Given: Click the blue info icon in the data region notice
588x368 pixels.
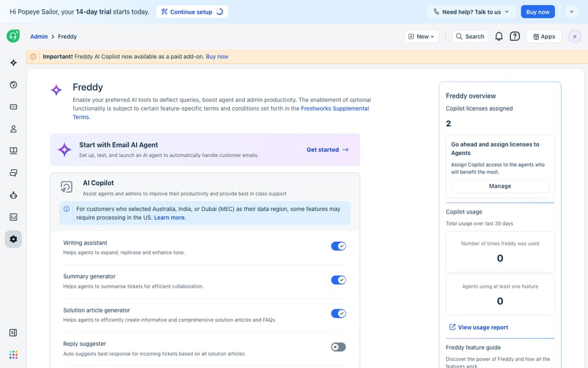Looking at the screenshot, I should (x=67, y=209).
